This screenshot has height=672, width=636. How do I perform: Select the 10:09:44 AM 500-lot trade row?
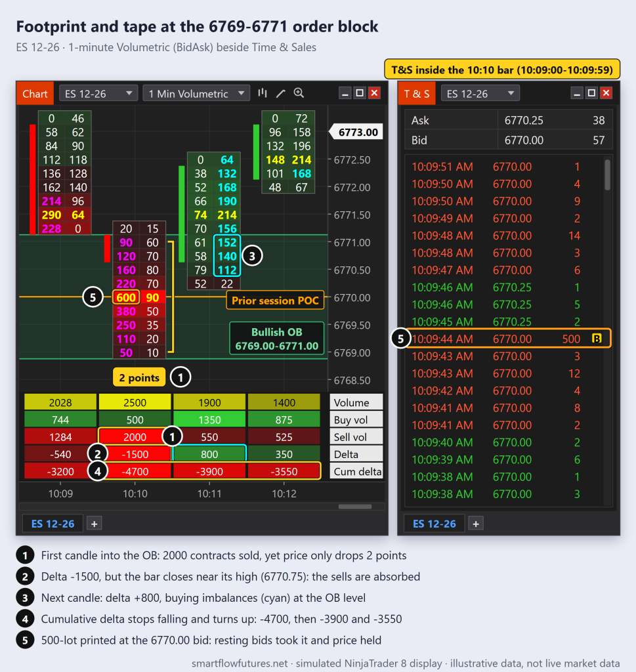[508, 339]
